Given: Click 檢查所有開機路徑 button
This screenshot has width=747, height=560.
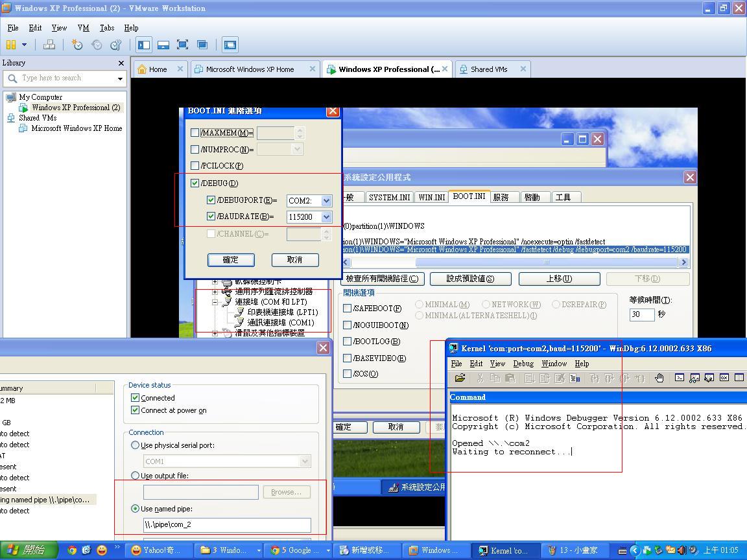Looking at the screenshot, I should (x=383, y=279).
